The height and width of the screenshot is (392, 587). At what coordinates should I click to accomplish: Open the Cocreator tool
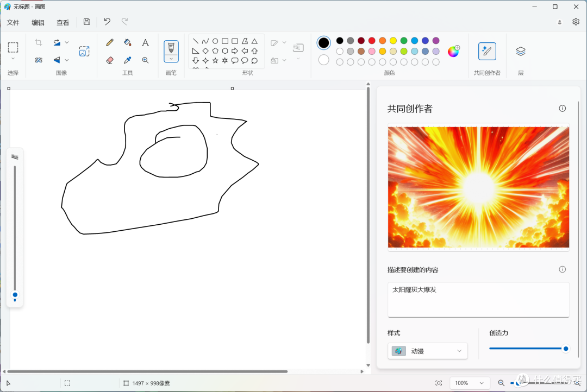click(487, 51)
